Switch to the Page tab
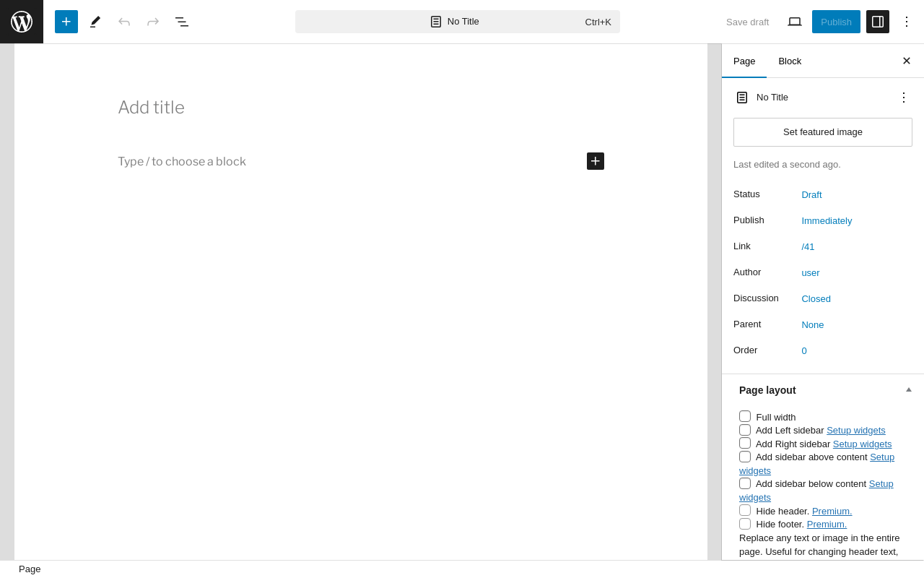924x578 pixels. pos(744,61)
